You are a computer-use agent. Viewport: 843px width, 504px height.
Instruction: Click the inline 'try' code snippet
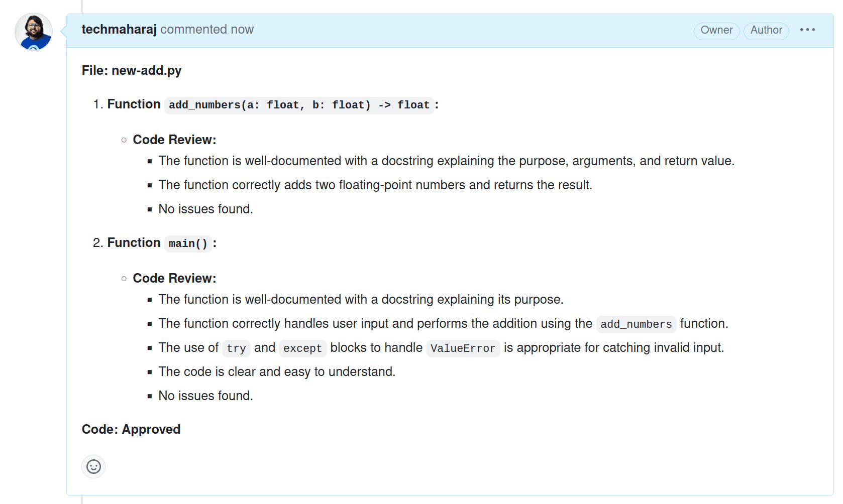pyautogui.click(x=236, y=348)
